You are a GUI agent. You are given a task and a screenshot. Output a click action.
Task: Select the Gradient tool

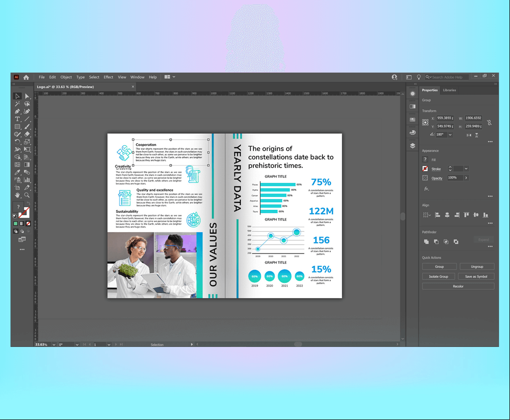27,165
